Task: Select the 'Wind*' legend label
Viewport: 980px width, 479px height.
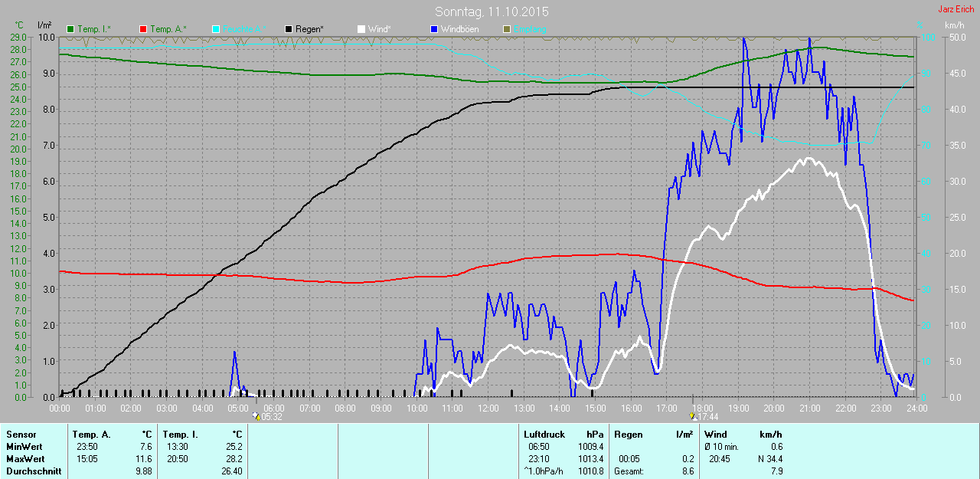Action: coord(380,29)
